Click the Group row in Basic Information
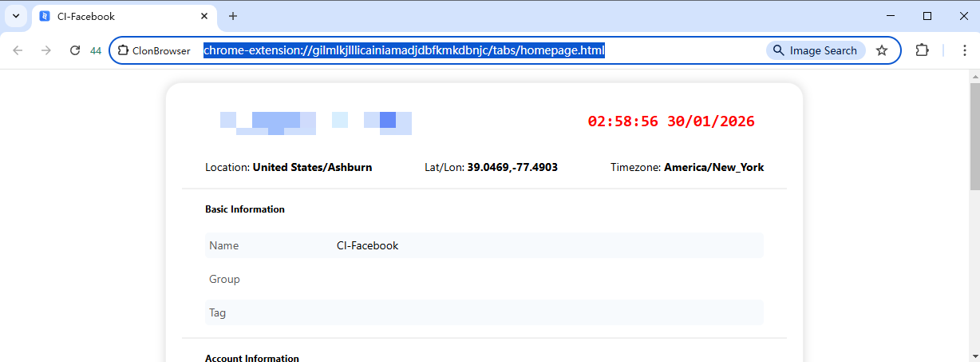980x362 pixels. pyautogui.click(x=484, y=279)
